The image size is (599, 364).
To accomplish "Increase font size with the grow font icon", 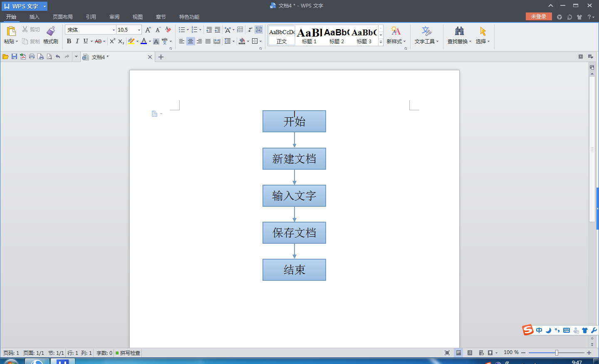I will [148, 30].
